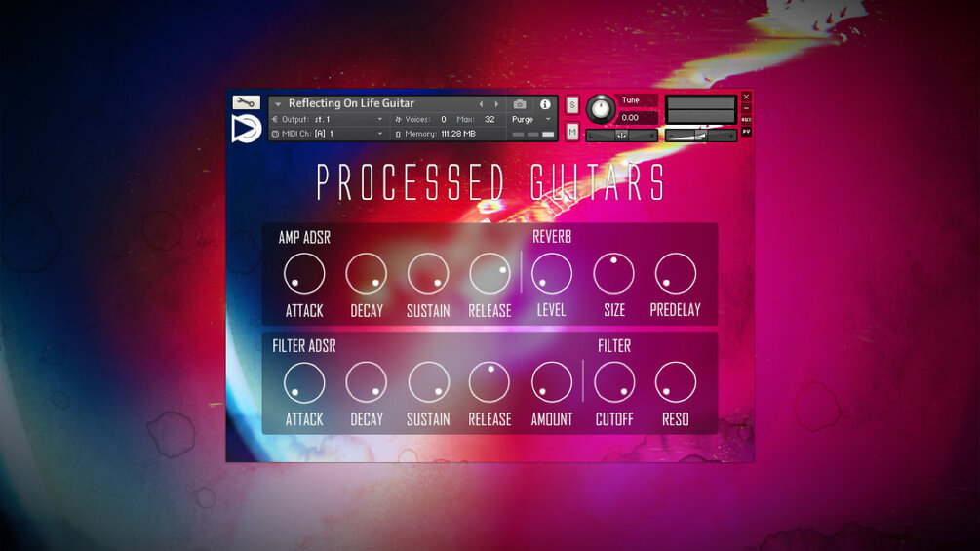This screenshot has height=551, width=980.
Task: Click the Filter ADSR Attack knob
Action: click(304, 382)
